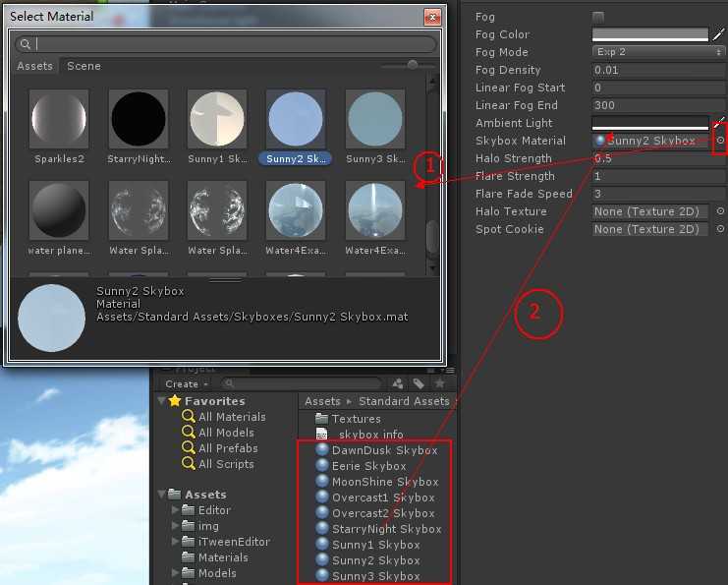Edit the Flare Fade Speed field
728x585 pixels.
(658, 194)
